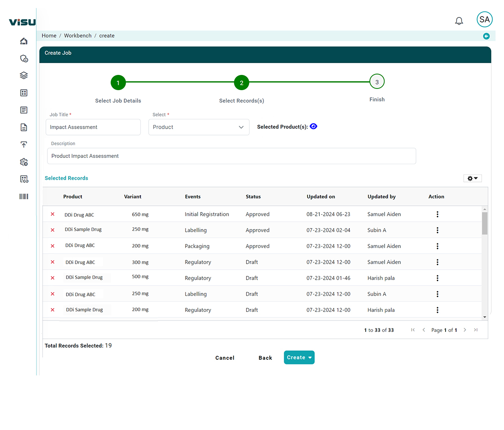Open action menu for Labelling 250 mg Sample Drug row
Screen dimensions: 504x430
coord(438,230)
